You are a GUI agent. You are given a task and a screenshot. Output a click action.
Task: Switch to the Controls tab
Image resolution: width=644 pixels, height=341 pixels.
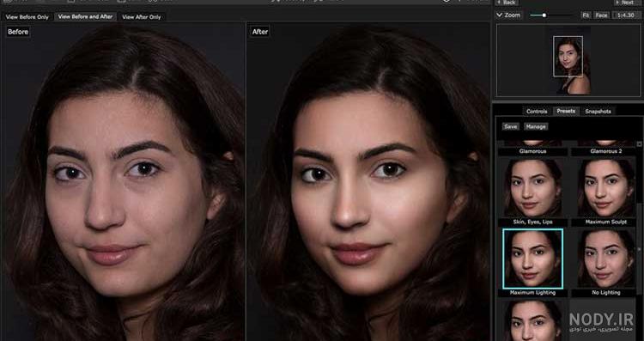[537, 112]
